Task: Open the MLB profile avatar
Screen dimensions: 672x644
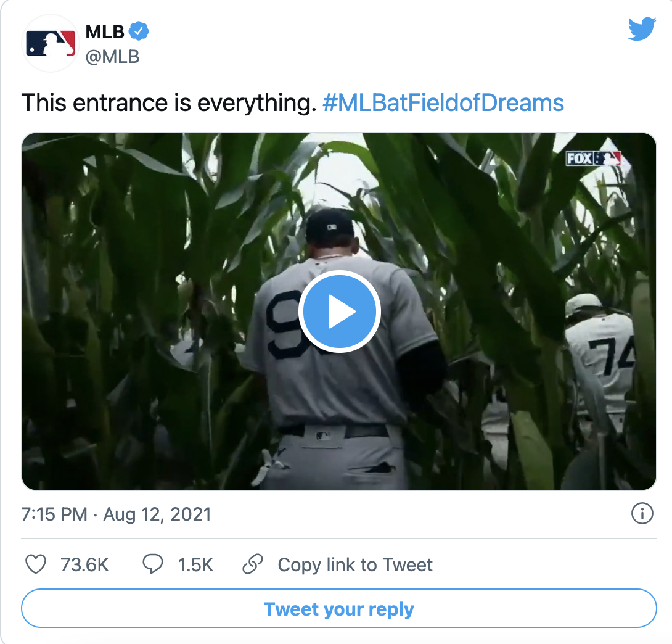Action: [50, 43]
